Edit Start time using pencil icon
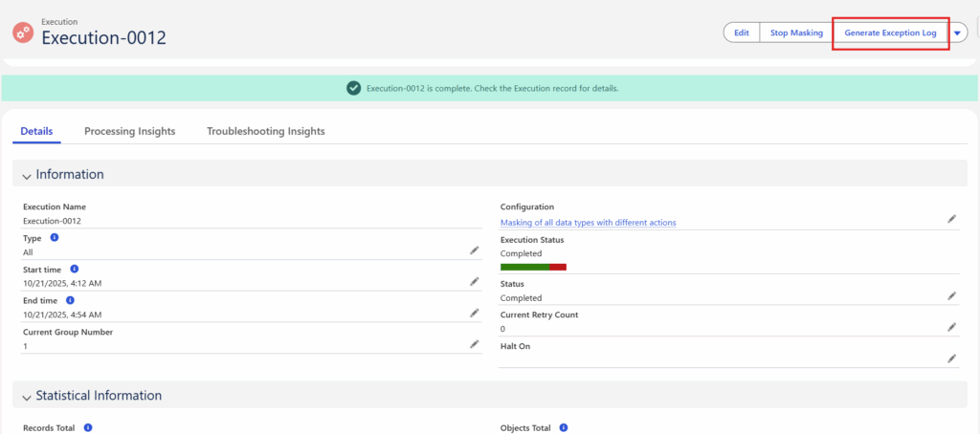This screenshot has width=980, height=434. (x=474, y=282)
